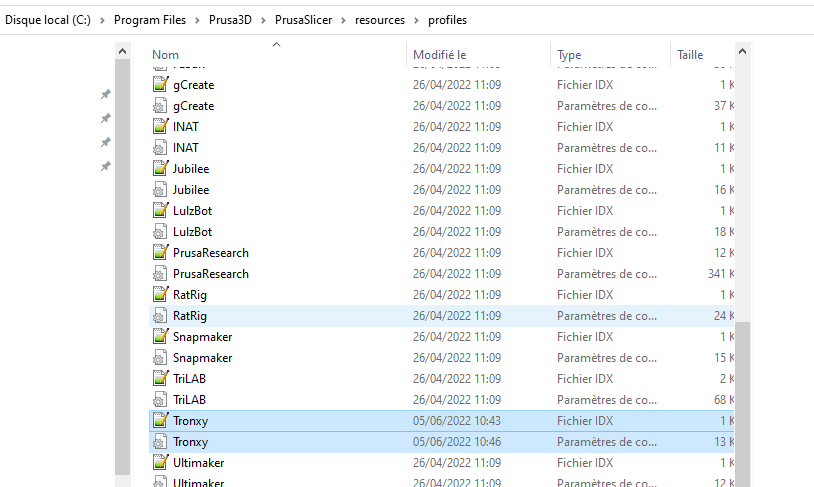Click the Jubilee IDX file icon
This screenshot has width=814, height=487.
[x=160, y=168]
